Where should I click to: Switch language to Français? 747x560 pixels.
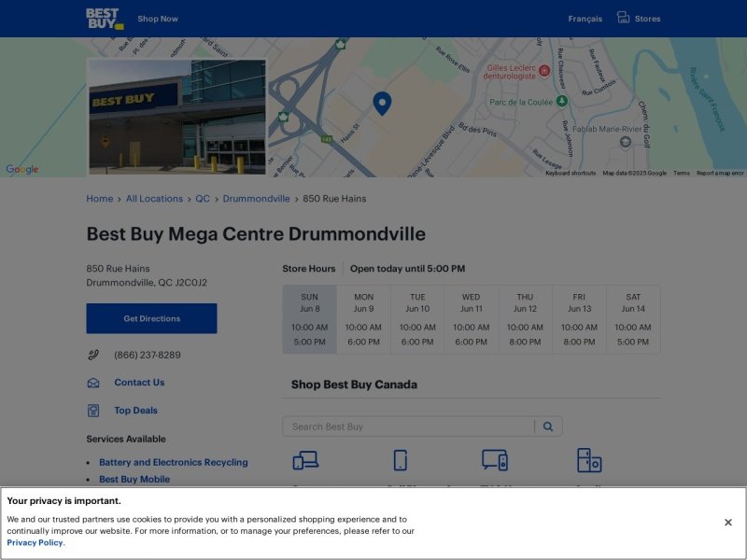coord(585,19)
